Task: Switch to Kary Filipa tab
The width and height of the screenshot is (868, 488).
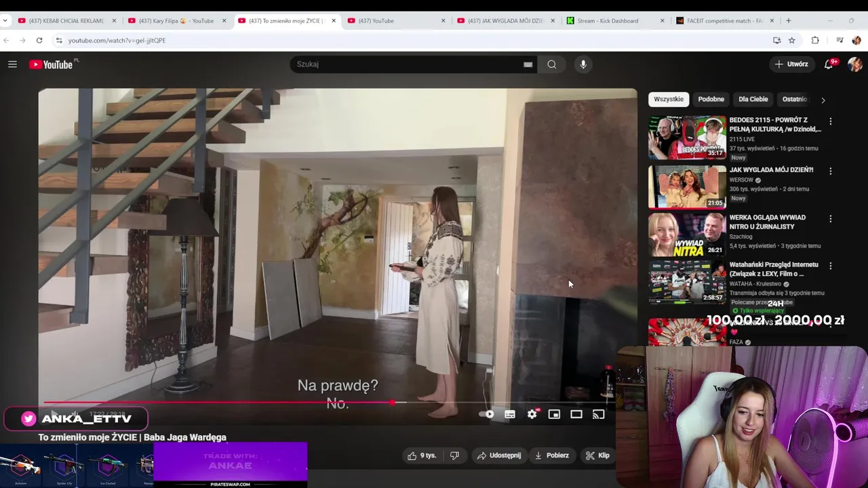Action: coord(176,21)
